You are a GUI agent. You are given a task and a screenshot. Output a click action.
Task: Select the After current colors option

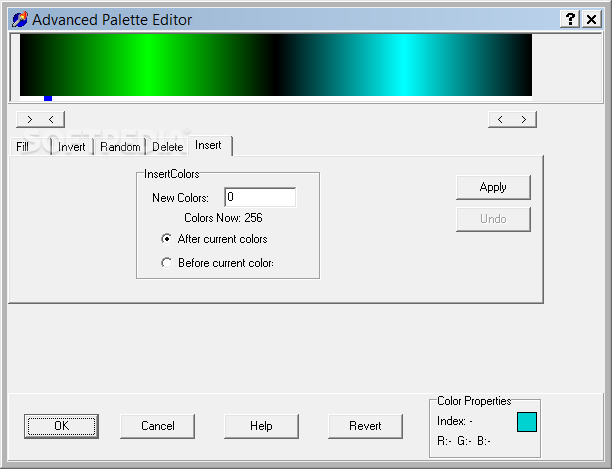(x=214, y=239)
